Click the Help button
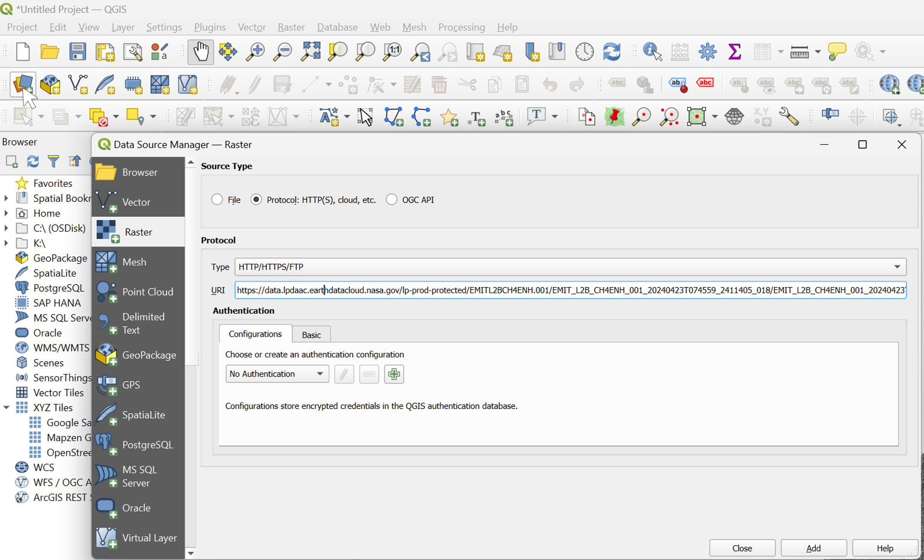The width and height of the screenshot is (924, 560). (x=885, y=548)
